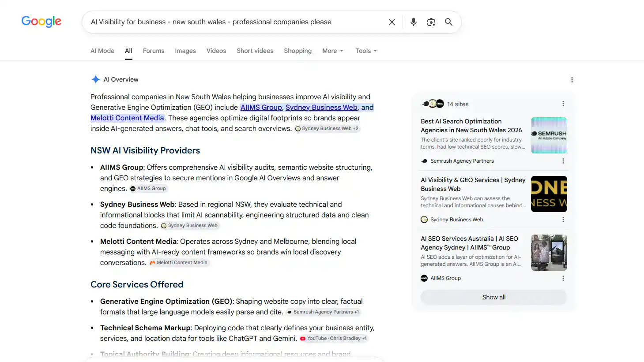This screenshot has width=644, height=362.
Task: Click the Show all button
Action: click(494, 297)
